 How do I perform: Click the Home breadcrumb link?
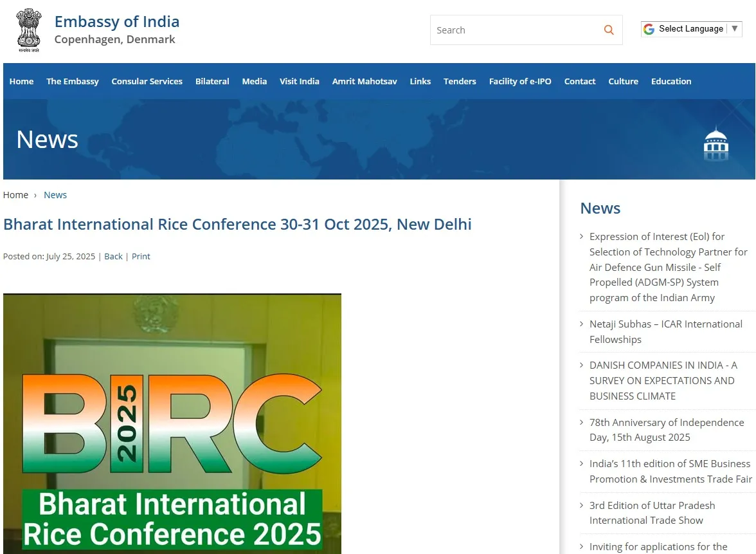(x=15, y=195)
